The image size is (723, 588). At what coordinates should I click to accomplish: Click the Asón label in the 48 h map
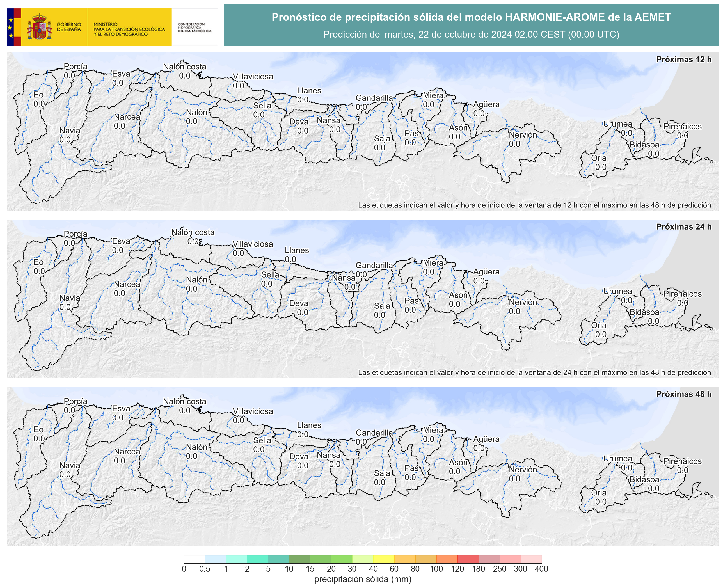458,462
